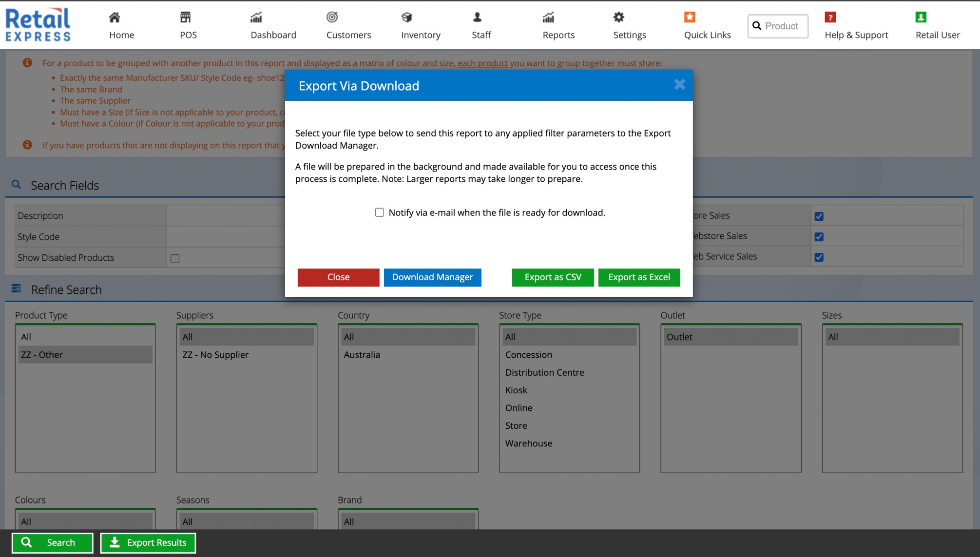Click the Dashboard chart icon
Screen dimensions: 980x557
click(256, 18)
